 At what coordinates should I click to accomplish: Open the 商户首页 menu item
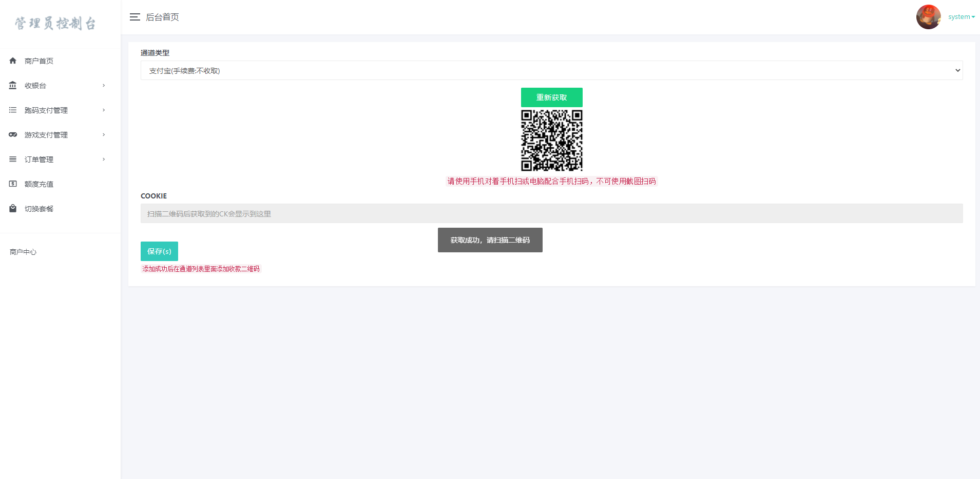(x=39, y=61)
